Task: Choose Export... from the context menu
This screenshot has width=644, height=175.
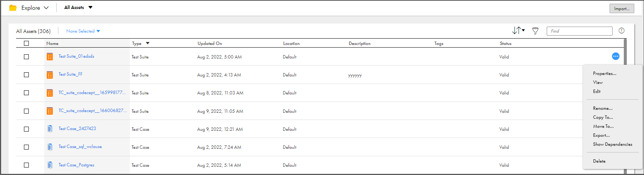Action: 601,135
